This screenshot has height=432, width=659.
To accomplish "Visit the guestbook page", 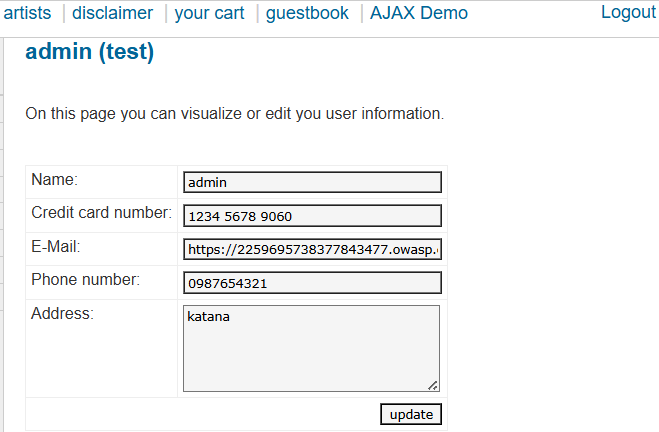I will (x=307, y=13).
